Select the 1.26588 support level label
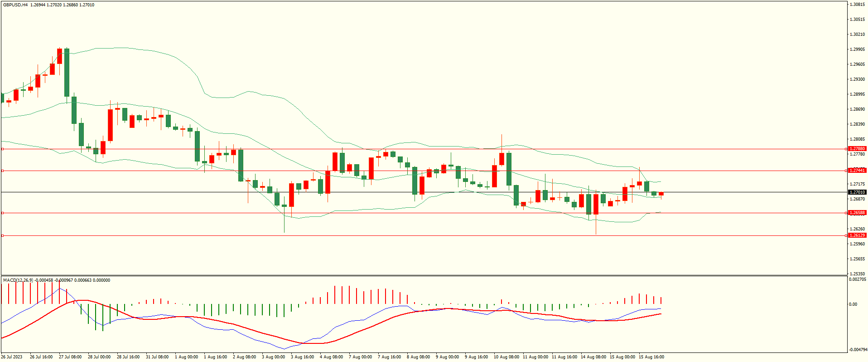Screen dimensions: 868x362 click(x=857, y=213)
